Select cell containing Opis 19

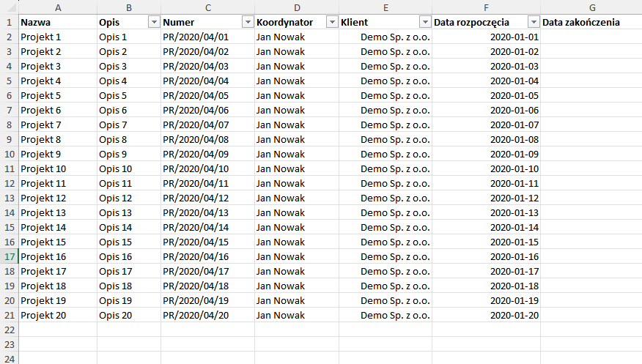click(129, 300)
